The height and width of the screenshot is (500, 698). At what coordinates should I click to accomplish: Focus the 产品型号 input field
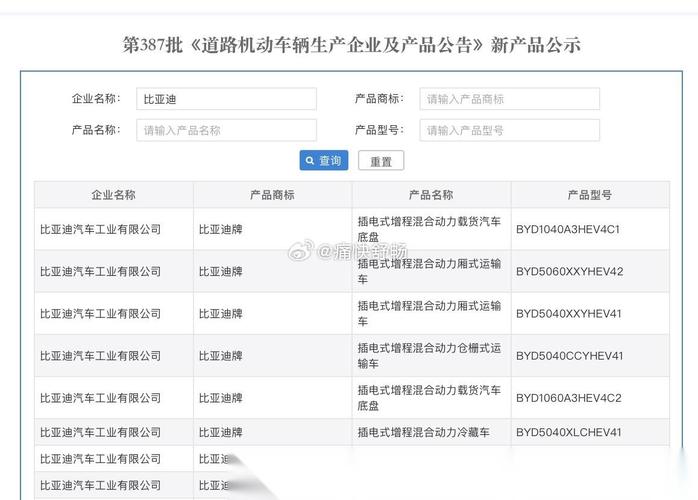509,130
